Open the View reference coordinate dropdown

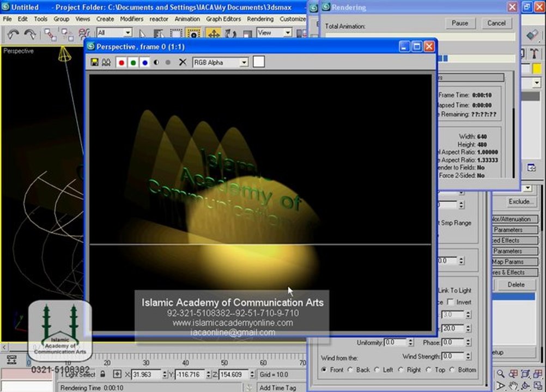[x=274, y=33]
